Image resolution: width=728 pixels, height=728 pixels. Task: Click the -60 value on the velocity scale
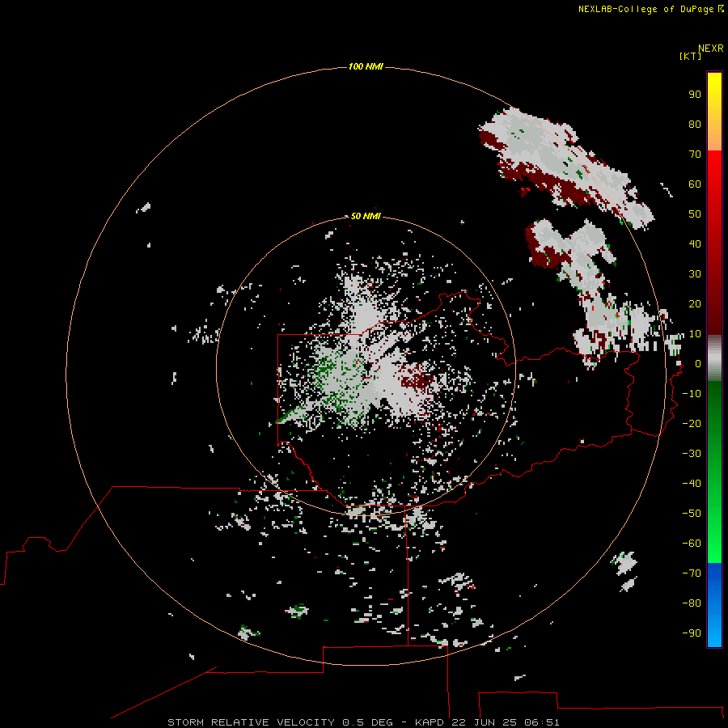click(x=692, y=544)
